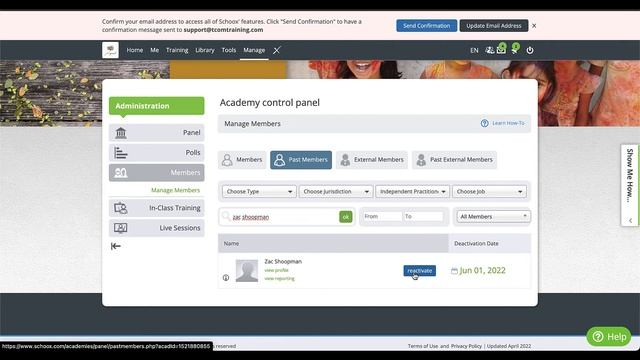
Task: Expand the Show Me How side panel
Action: coord(630,185)
